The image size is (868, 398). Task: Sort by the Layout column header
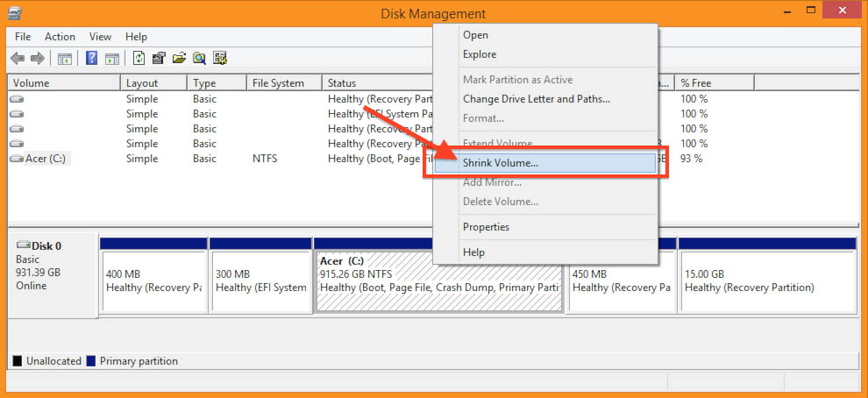(x=154, y=83)
